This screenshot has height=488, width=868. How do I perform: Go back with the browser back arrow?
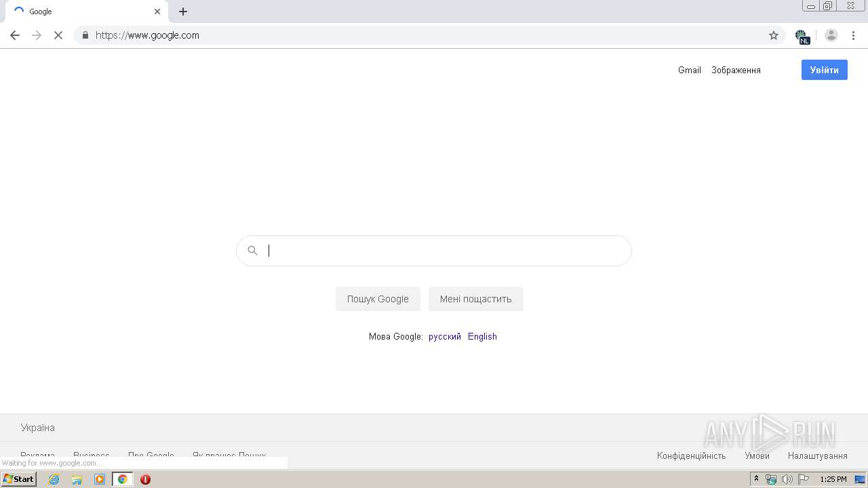[x=15, y=35]
